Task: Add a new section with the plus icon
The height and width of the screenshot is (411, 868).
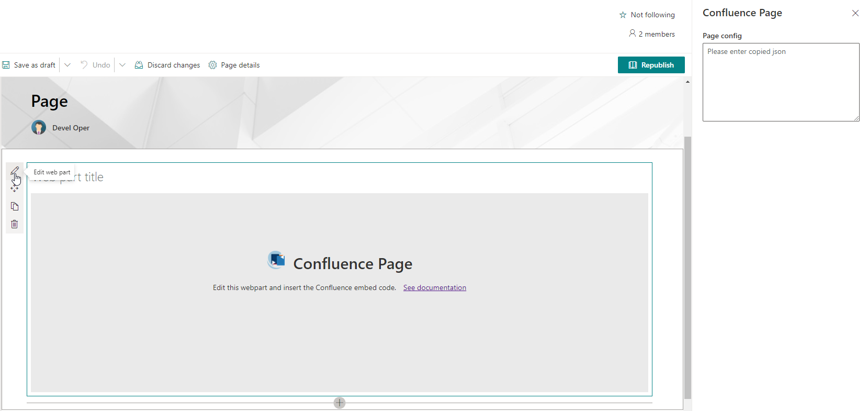Action: point(340,403)
